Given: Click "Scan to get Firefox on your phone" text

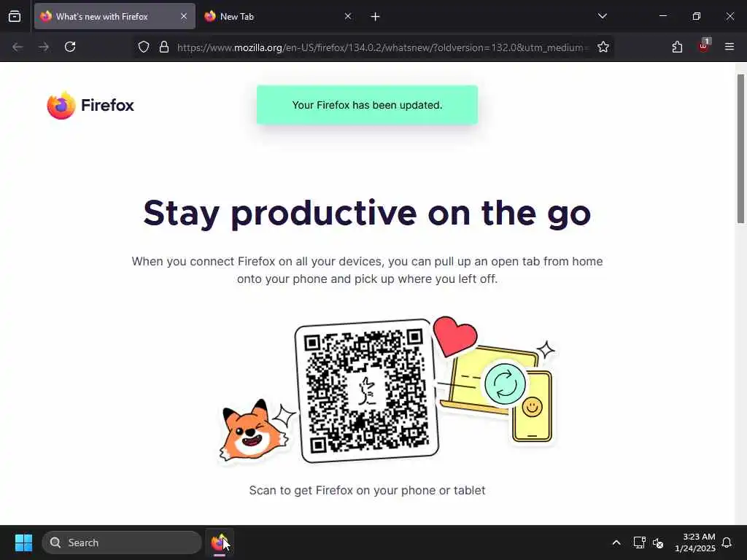Looking at the screenshot, I should point(368,490).
